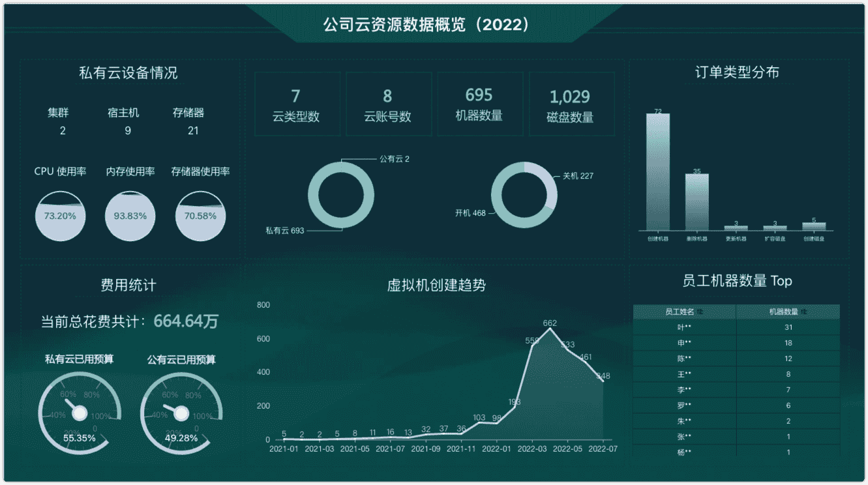Select the 张** employee row
The image size is (868, 485).
[x=736, y=437]
